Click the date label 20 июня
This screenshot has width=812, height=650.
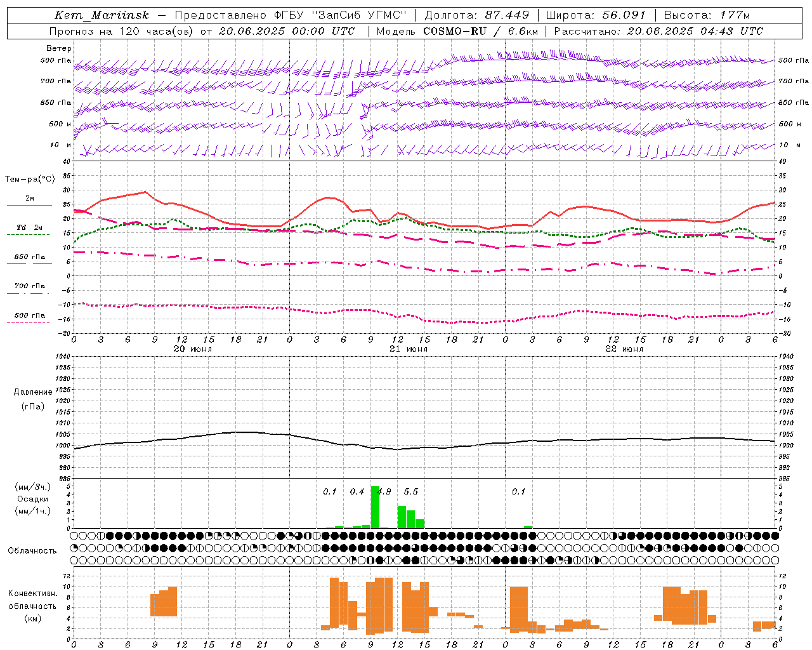pyautogui.click(x=193, y=349)
